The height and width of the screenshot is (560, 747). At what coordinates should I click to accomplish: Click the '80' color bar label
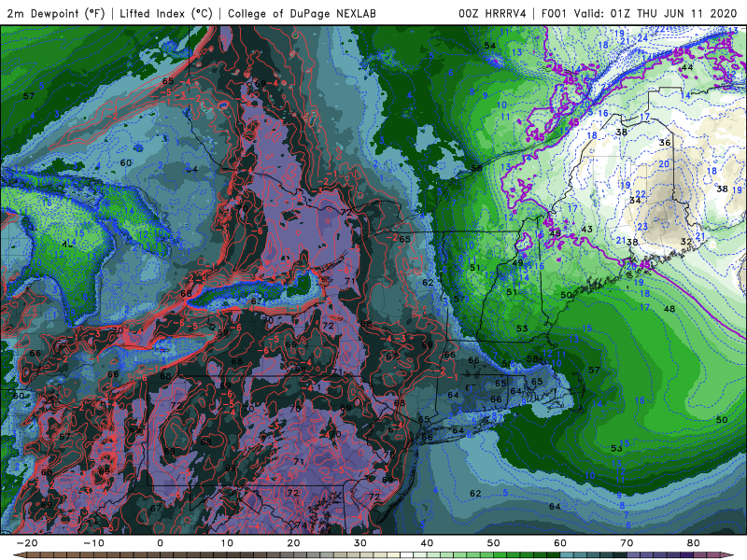[x=694, y=543]
